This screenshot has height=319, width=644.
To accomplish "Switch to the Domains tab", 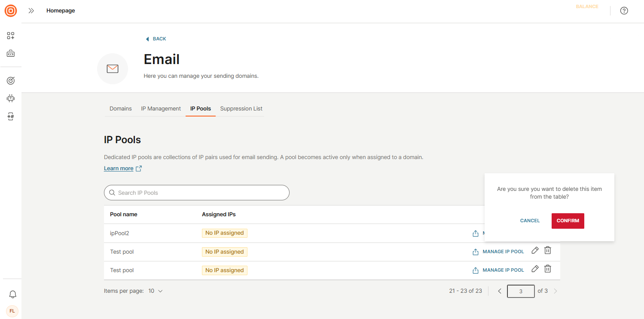I will (120, 108).
